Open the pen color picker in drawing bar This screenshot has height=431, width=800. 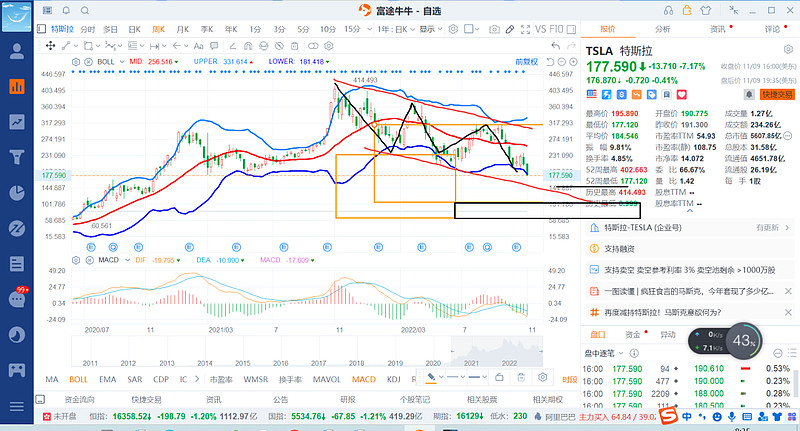(434, 377)
